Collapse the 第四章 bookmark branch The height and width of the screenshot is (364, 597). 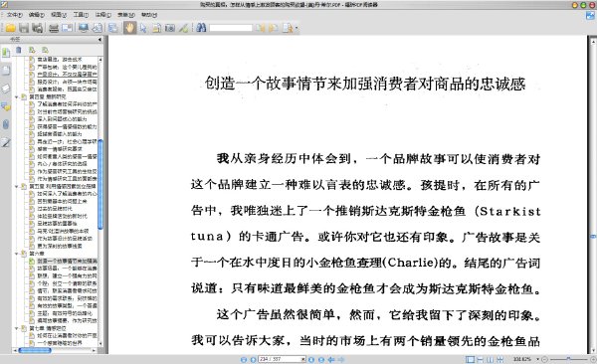[17, 97]
